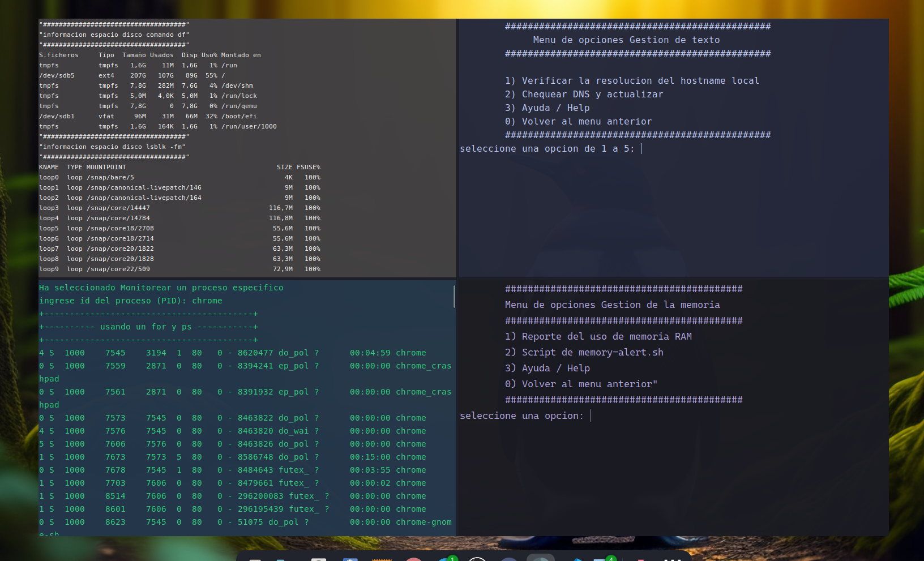
Task: Click the '8391932' value in process list
Action: pos(255,392)
